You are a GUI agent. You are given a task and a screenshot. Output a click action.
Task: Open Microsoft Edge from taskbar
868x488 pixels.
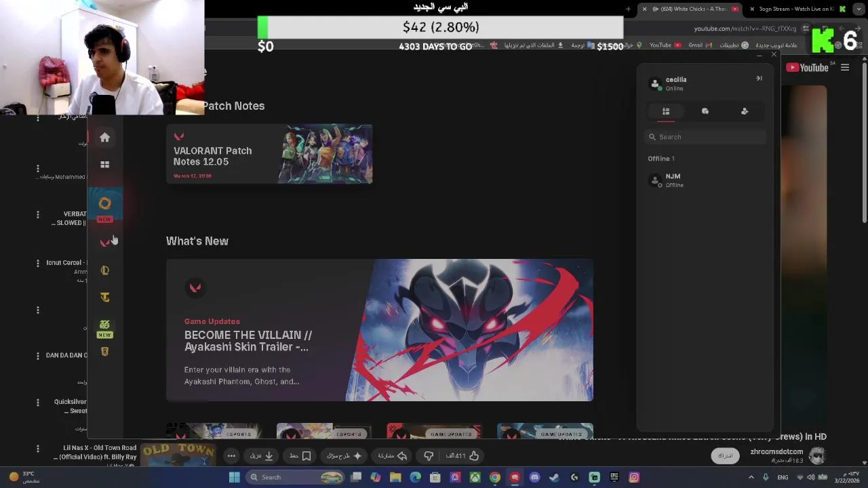click(x=415, y=477)
